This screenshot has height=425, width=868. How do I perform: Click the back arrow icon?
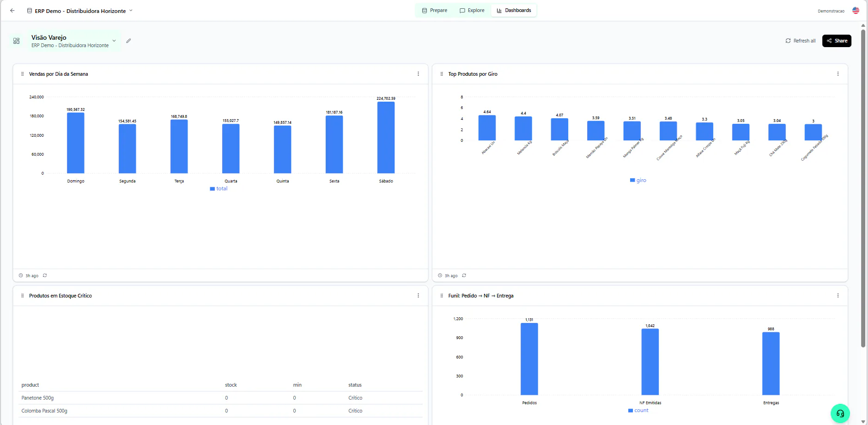click(12, 11)
